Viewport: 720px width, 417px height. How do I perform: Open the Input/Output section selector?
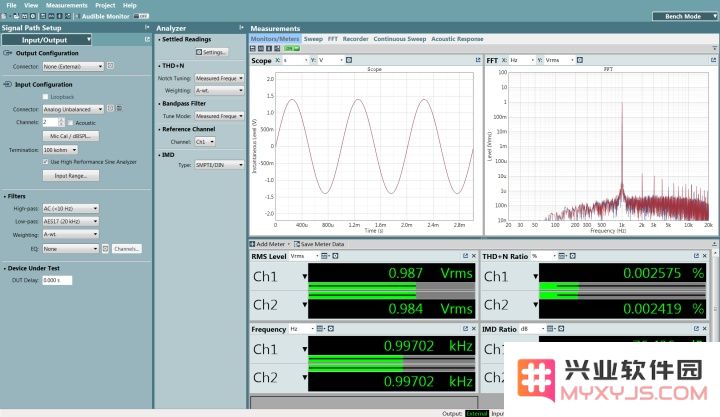(x=46, y=40)
